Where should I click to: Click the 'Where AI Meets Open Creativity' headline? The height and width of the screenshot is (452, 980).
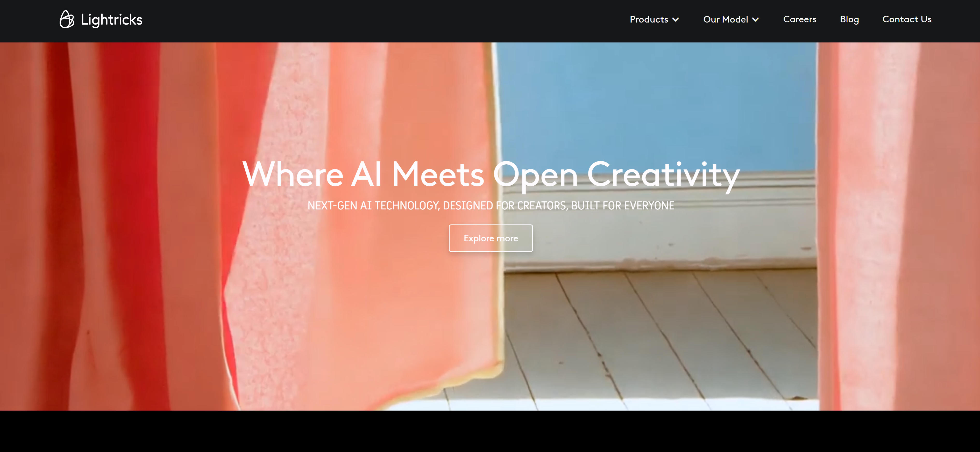tap(491, 175)
